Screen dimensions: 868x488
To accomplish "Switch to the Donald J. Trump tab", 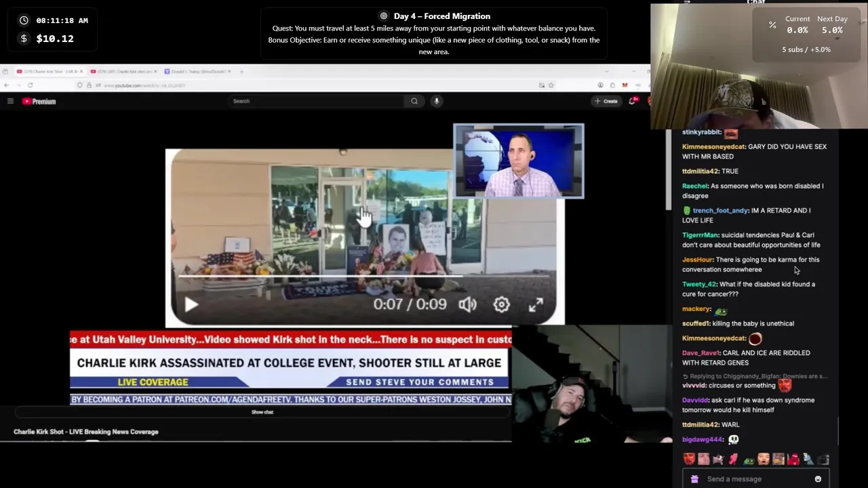I will tap(197, 71).
